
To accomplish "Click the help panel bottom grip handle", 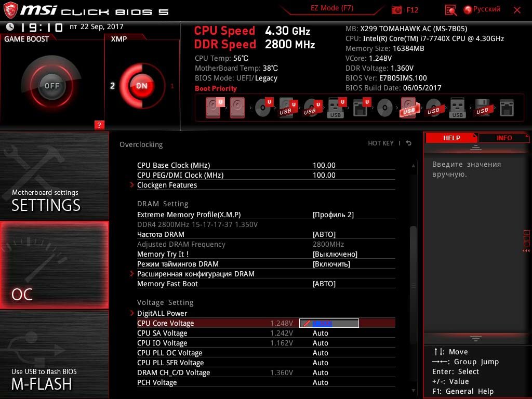I will click(x=476, y=339).
